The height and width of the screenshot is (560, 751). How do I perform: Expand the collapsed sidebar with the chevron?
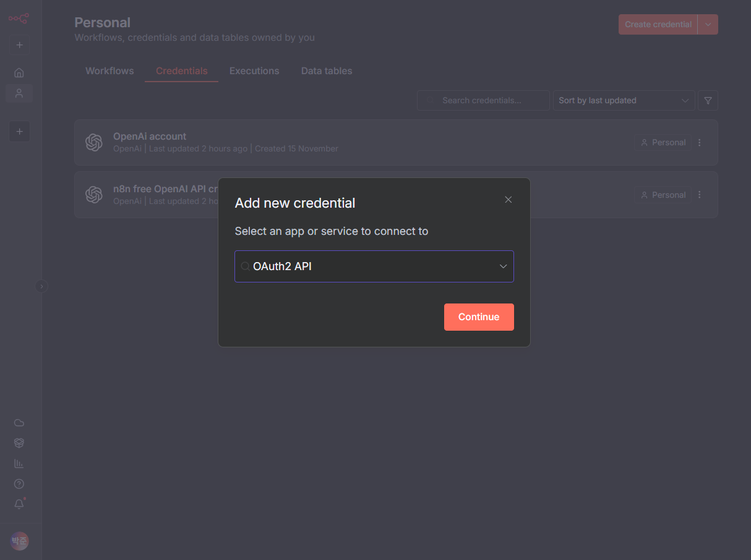click(41, 286)
